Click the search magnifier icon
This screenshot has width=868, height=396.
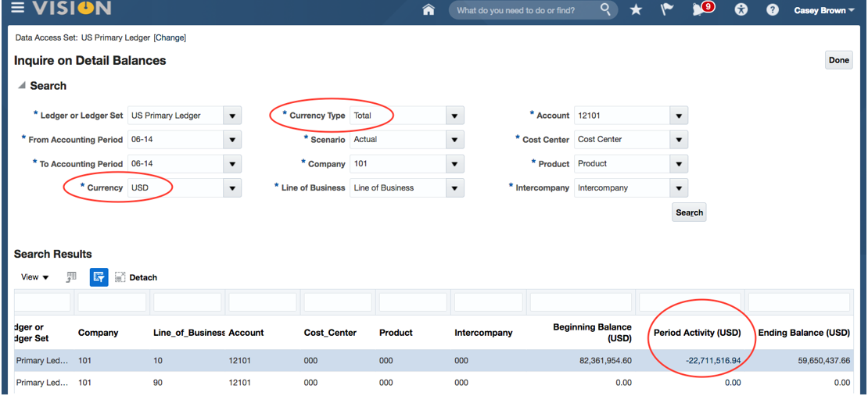tap(606, 10)
